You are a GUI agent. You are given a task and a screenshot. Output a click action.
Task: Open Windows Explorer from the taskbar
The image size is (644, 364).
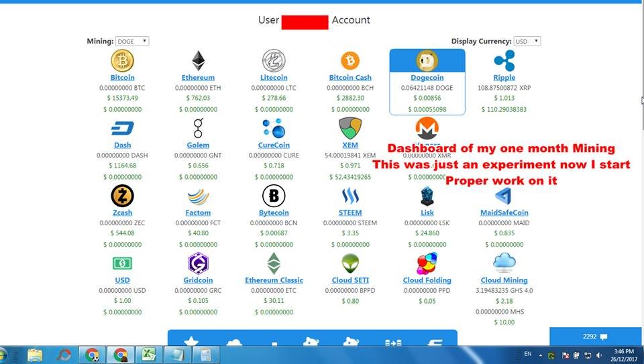(x=35, y=355)
